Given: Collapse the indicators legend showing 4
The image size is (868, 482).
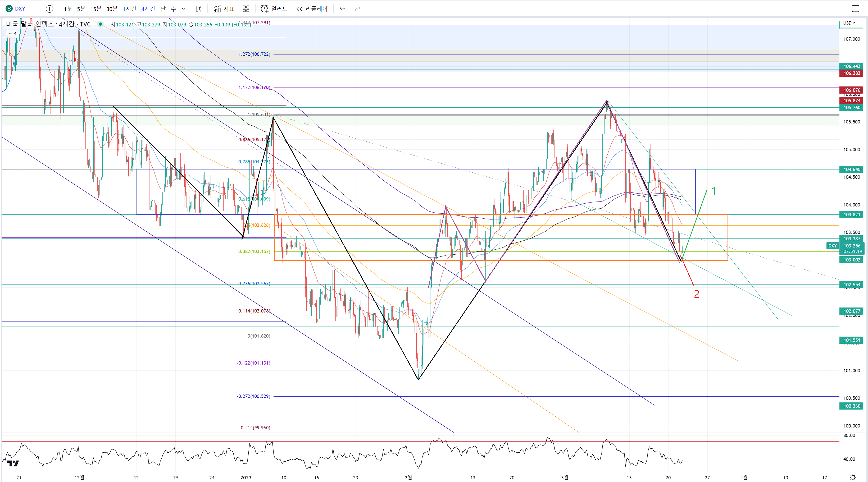Looking at the screenshot, I should (12, 34).
